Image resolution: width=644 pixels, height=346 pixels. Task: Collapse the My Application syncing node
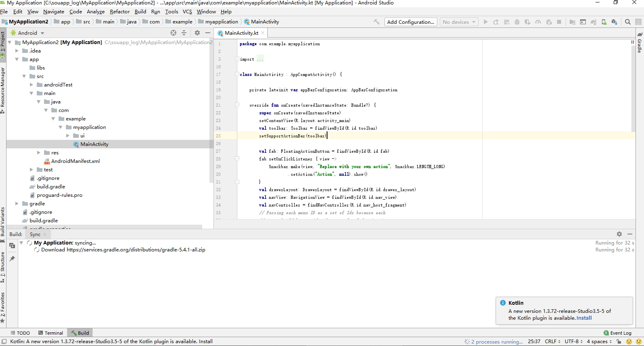tap(21, 243)
